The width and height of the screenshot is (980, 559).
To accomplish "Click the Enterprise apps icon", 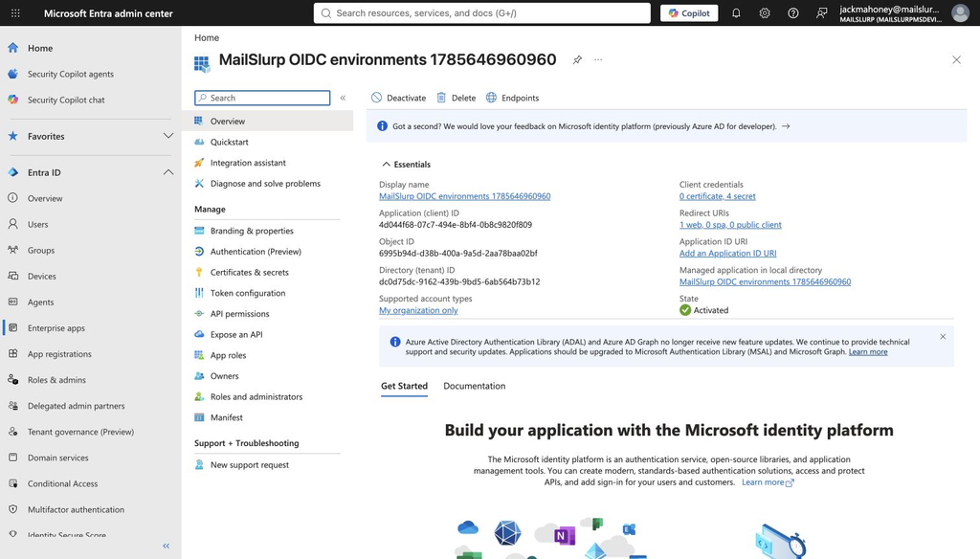I will coord(13,327).
